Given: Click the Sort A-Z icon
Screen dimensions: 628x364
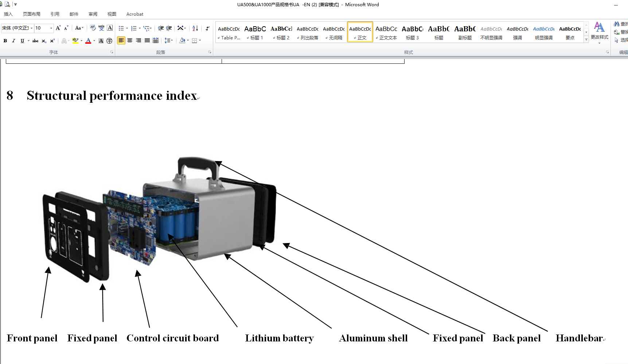Looking at the screenshot, I should click(195, 28).
